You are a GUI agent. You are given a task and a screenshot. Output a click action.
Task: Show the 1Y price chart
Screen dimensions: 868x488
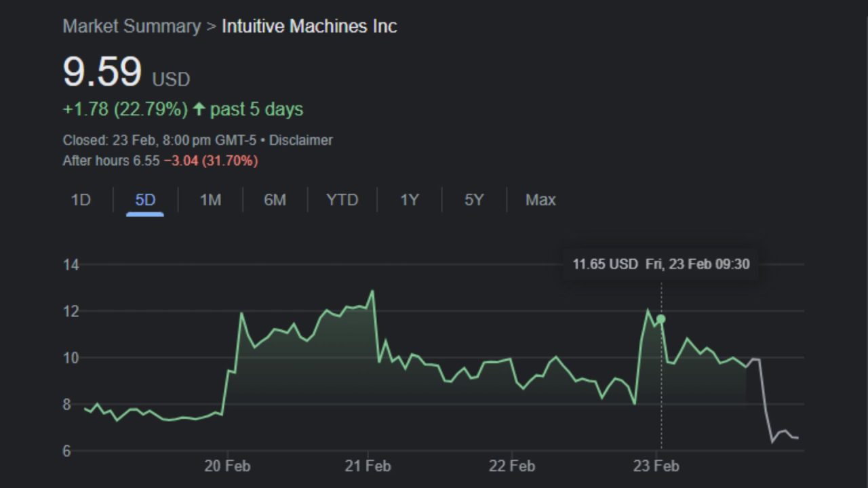tap(409, 200)
